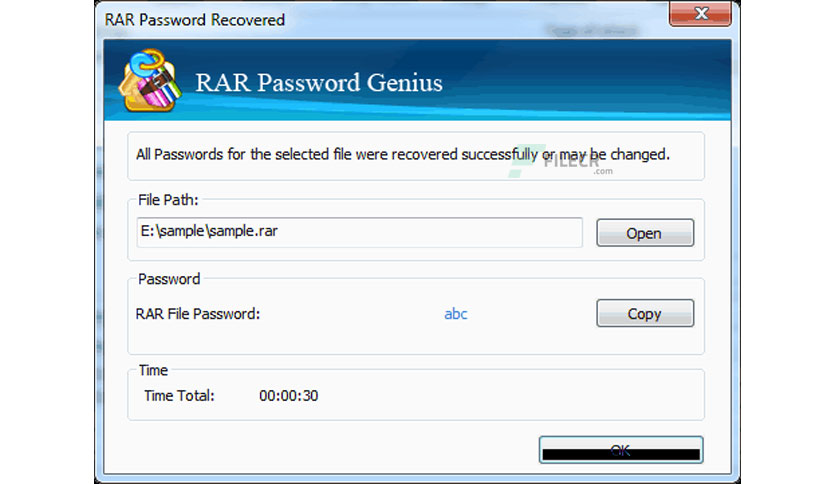The image size is (836, 484).
Task: Click the RAR Password Genius logo icon
Action: pos(150,81)
